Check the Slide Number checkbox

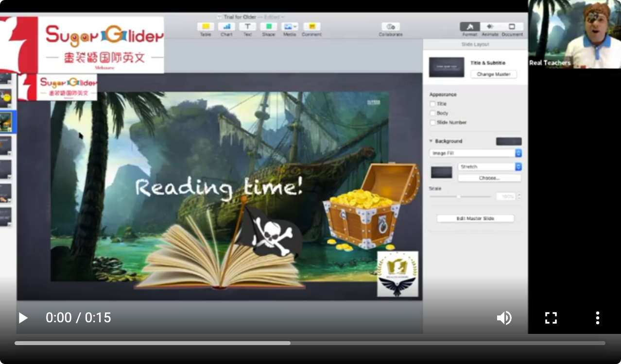[x=432, y=122]
